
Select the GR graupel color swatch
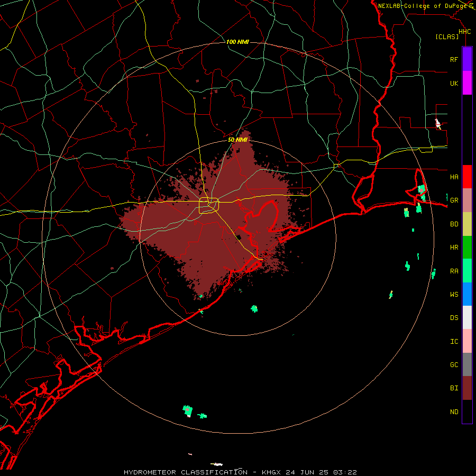[467, 200]
